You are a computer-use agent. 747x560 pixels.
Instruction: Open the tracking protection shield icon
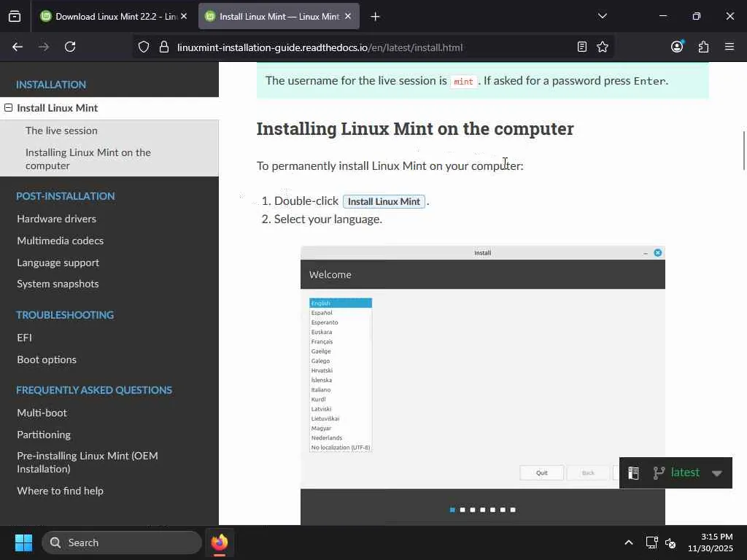coord(144,47)
